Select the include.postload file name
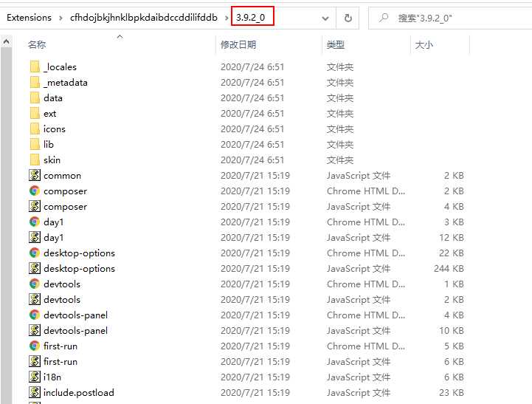Viewport: 532px width, 404px height. tap(78, 393)
